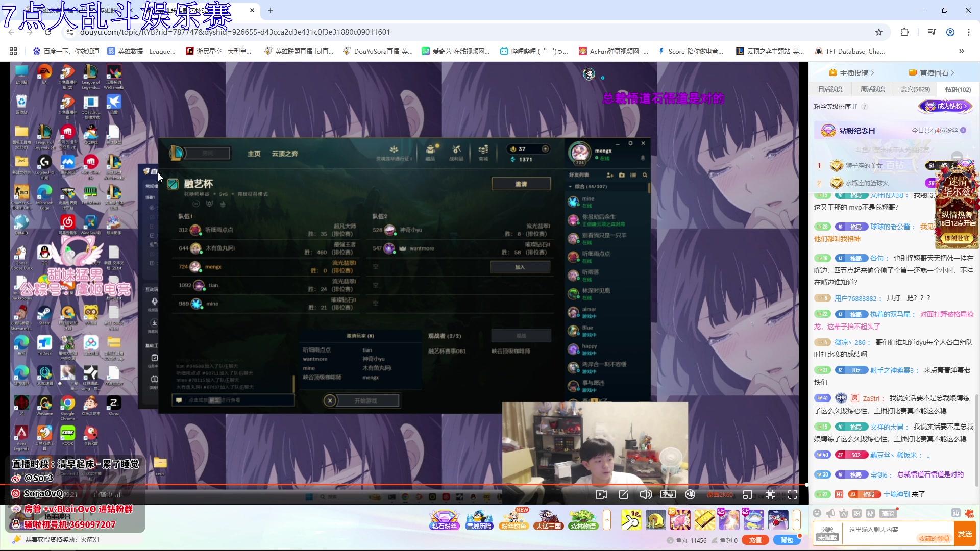The image size is (980, 551).
Task: Mute the stream with the volume speaker icon
Action: click(646, 494)
